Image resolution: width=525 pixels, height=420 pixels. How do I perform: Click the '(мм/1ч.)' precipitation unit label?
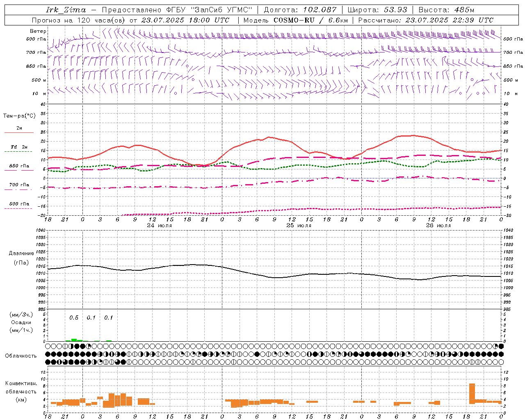tap(21, 330)
